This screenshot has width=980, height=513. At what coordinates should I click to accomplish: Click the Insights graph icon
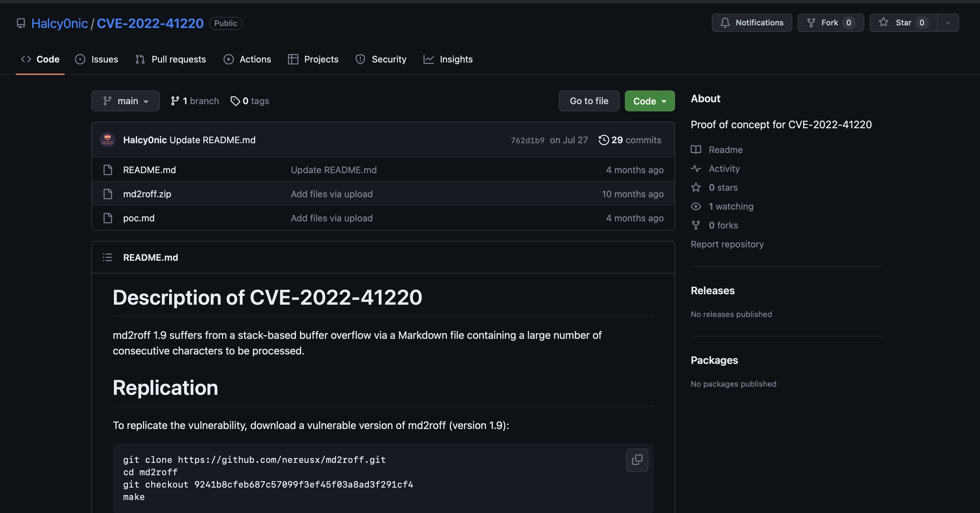[x=428, y=59]
